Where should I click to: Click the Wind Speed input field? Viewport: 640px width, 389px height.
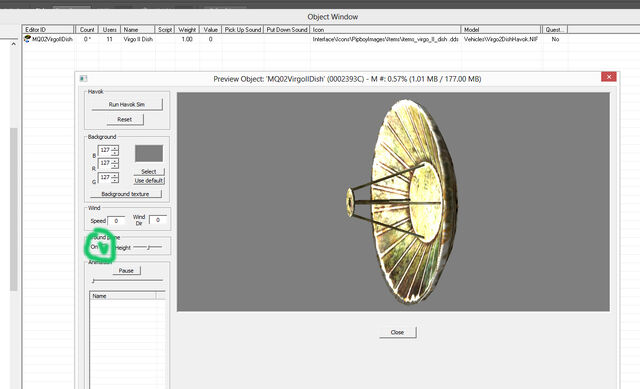116,221
